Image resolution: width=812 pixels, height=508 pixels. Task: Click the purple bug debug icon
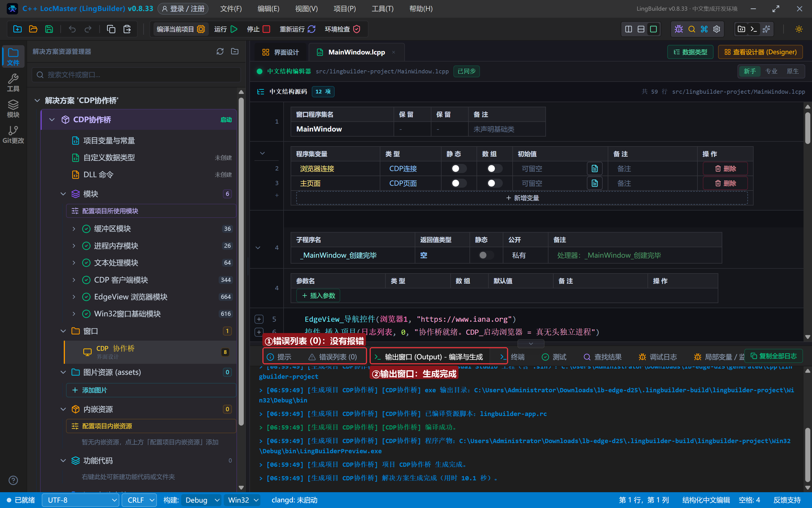(x=679, y=29)
